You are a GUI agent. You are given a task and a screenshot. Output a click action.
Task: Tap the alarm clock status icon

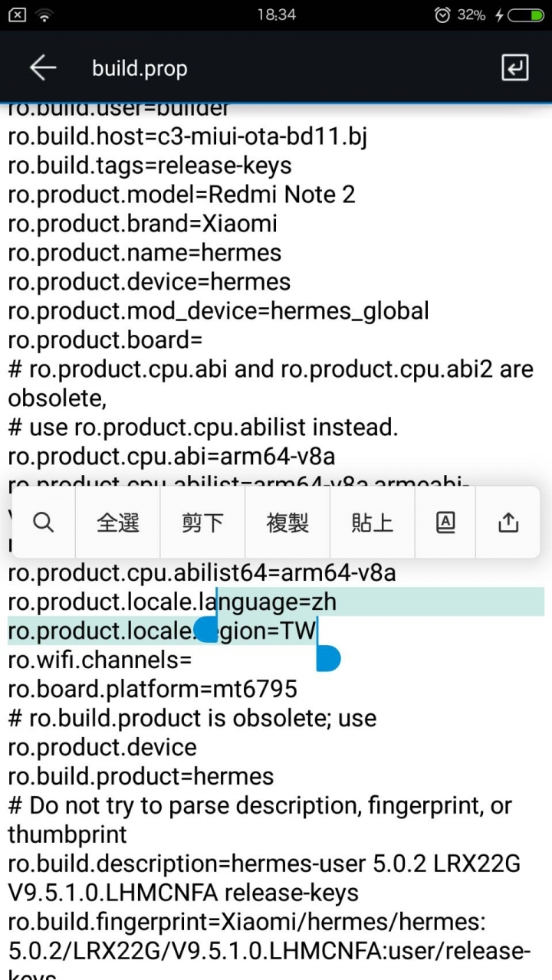[442, 15]
